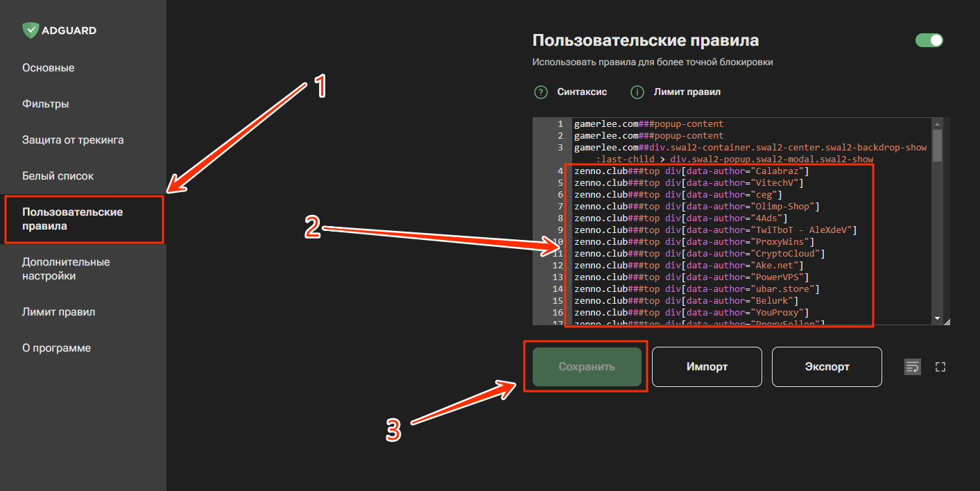Click the Синтаксис question mark icon
This screenshot has height=491, width=980.
(541, 92)
